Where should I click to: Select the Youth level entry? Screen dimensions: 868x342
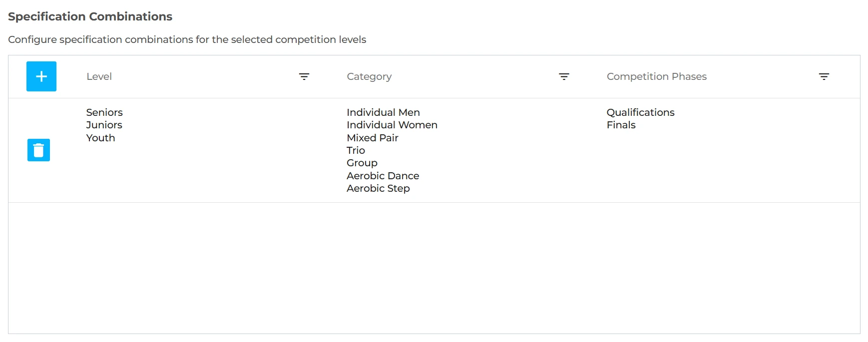tap(100, 138)
